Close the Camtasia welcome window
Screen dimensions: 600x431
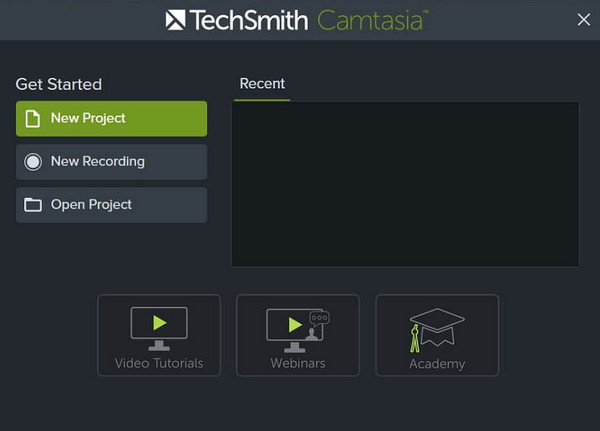(584, 20)
